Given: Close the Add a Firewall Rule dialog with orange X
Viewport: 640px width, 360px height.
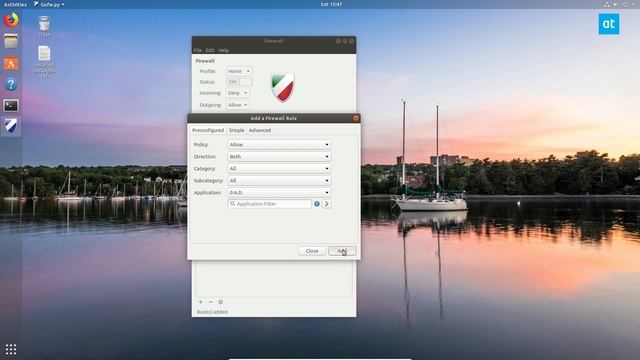Looking at the screenshot, I should (x=356, y=118).
